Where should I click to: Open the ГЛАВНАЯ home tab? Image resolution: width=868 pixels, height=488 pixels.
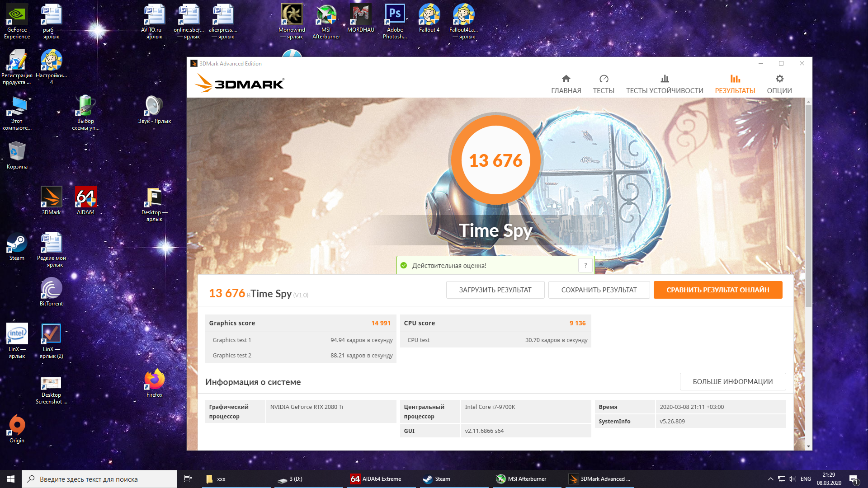566,84
